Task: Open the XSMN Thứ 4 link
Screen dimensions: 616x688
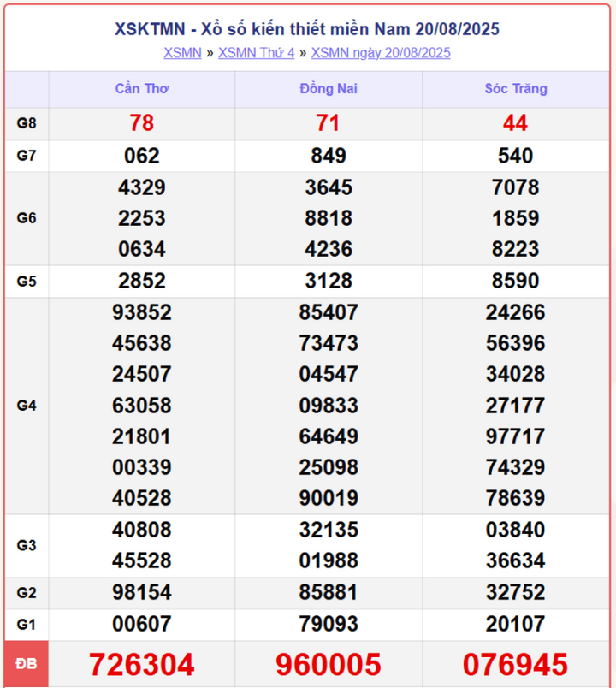Action: (256, 53)
